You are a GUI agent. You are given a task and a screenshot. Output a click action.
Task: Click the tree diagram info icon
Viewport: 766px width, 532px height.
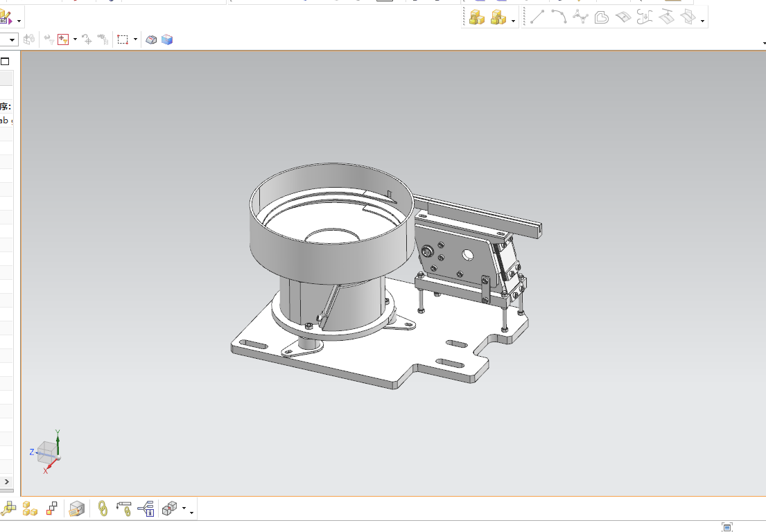point(146,509)
